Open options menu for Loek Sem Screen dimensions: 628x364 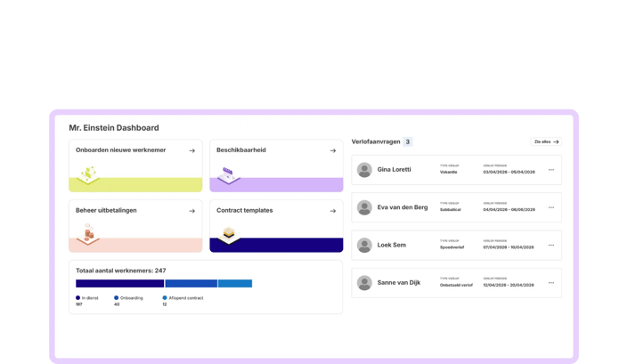pyautogui.click(x=551, y=245)
